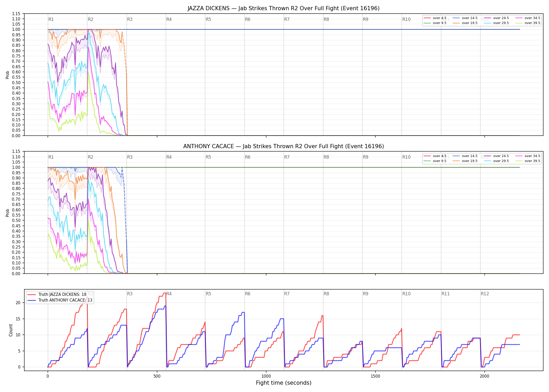Click the R3 round marker in top chart
This screenshot has height=392, width=549.
pos(130,19)
